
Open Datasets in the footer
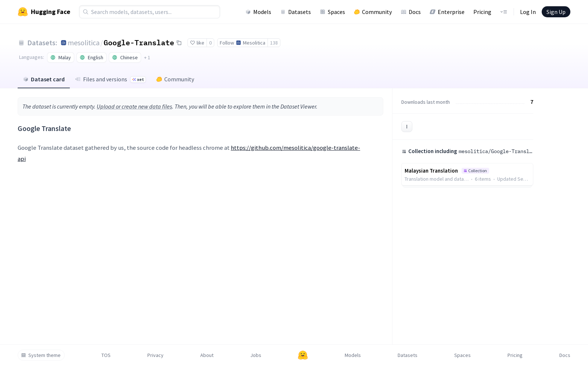(x=407, y=355)
